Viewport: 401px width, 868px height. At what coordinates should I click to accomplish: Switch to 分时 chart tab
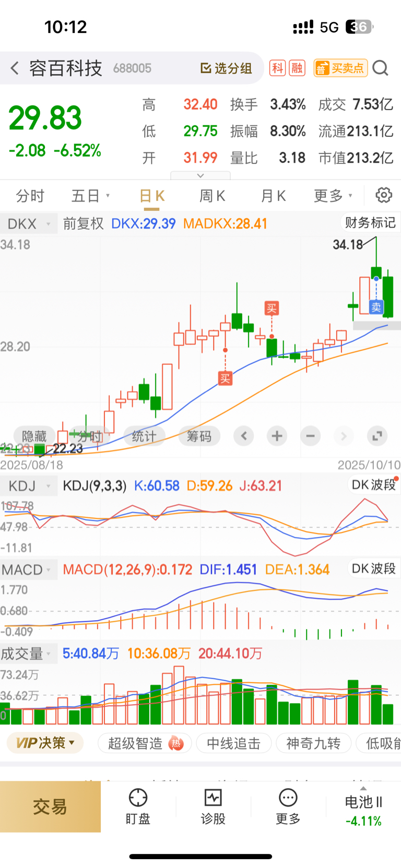click(x=30, y=196)
